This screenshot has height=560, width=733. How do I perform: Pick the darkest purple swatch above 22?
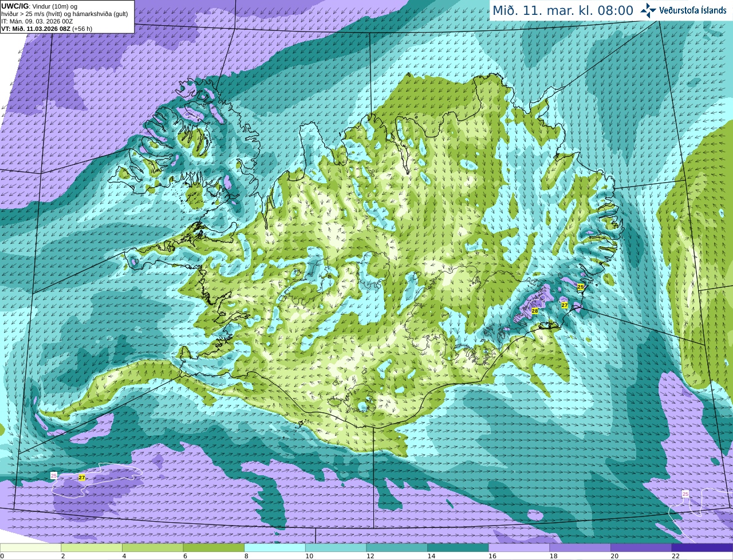tap(703, 548)
